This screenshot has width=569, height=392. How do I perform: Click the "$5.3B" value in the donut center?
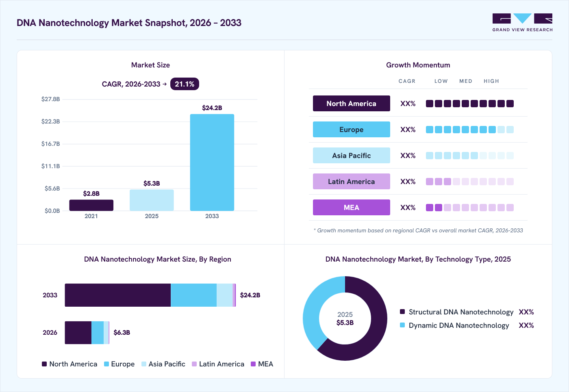(x=345, y=323)
